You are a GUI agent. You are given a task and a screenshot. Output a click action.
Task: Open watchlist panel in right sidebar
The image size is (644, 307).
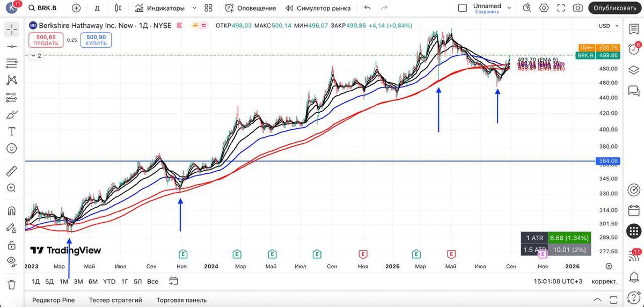633,30
